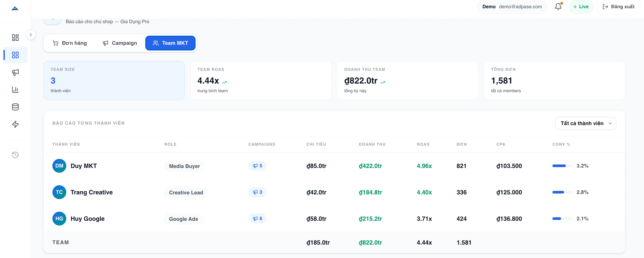Open the megaphone campaigns sidebar icon

[x=15, y=72]
